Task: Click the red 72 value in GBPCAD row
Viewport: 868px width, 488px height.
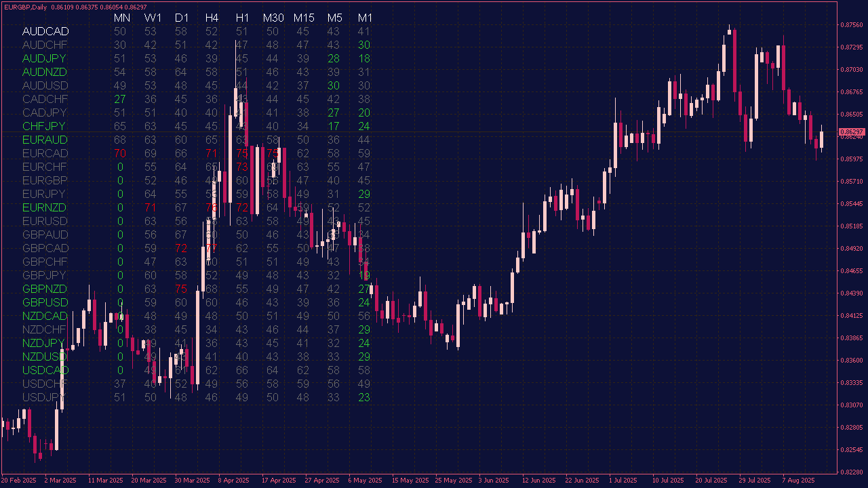Action: tap(181, 248)
